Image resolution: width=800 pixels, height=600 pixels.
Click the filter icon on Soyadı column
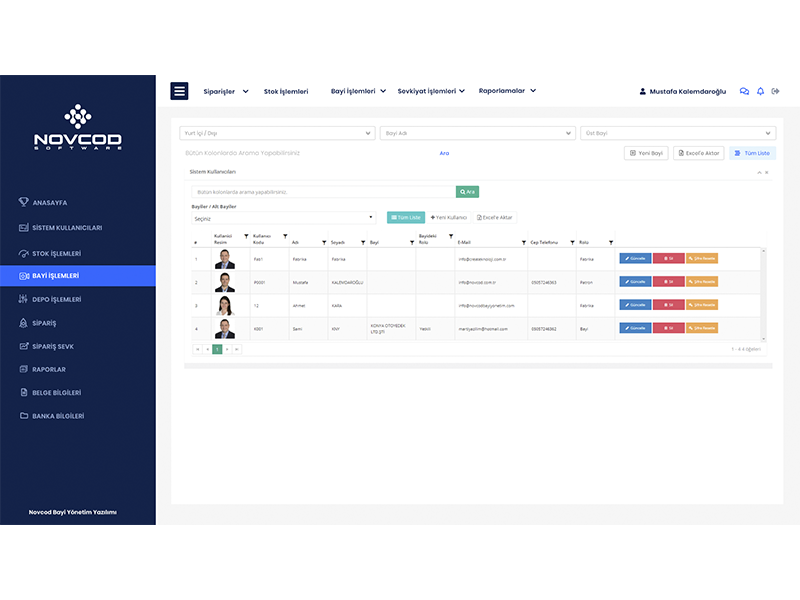coord(362,242)
